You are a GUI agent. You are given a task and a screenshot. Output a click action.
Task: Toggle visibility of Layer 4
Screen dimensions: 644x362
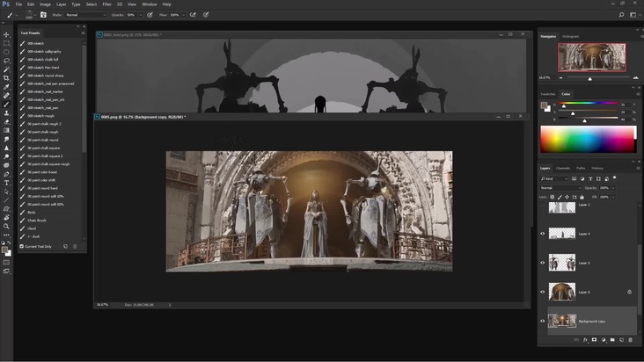coord(543,234)
